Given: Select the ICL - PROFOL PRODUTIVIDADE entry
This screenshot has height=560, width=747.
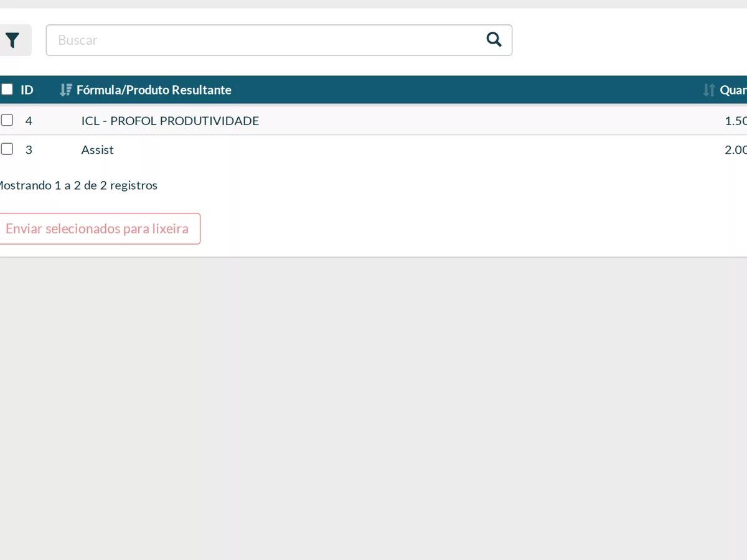Looking at the screenshot, I should [x=170, y=121].
